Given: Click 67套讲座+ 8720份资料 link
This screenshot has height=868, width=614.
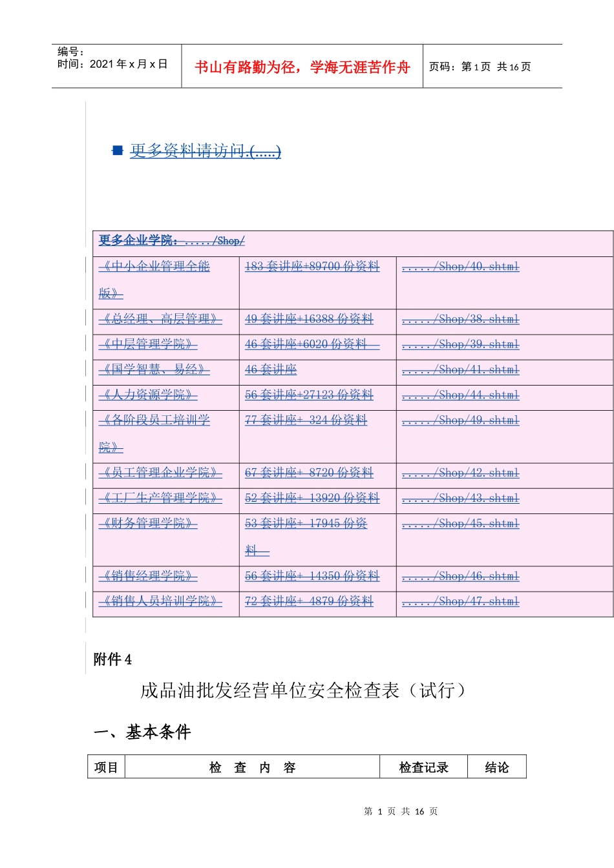Looking at the screenshot, I should point(309,473).
